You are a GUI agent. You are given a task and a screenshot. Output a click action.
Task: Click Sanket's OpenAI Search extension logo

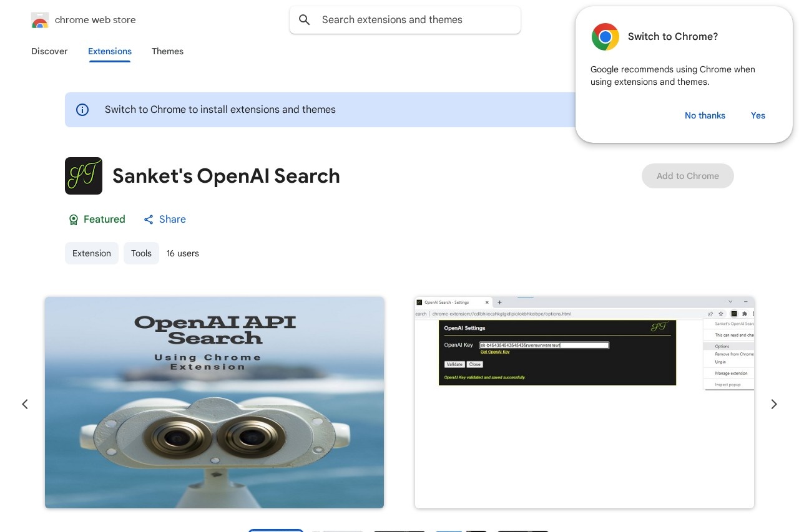(x=84, y=176)
